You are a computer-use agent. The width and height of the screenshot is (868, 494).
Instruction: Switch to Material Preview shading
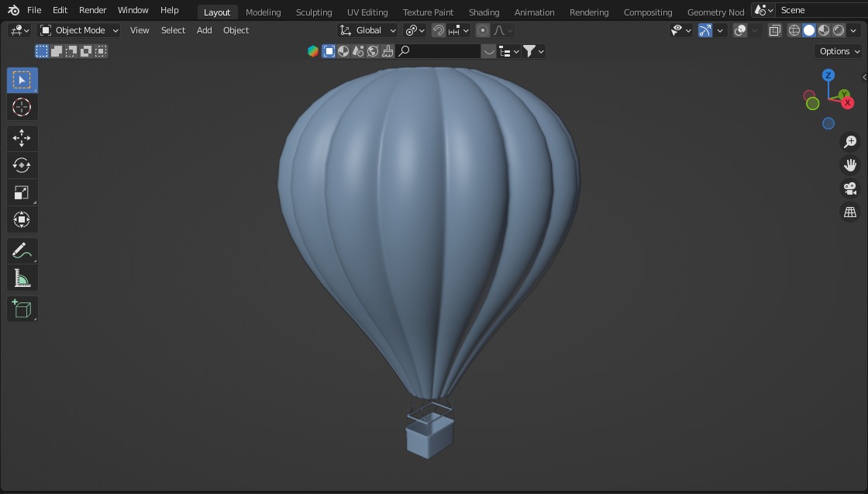(824, 30)
